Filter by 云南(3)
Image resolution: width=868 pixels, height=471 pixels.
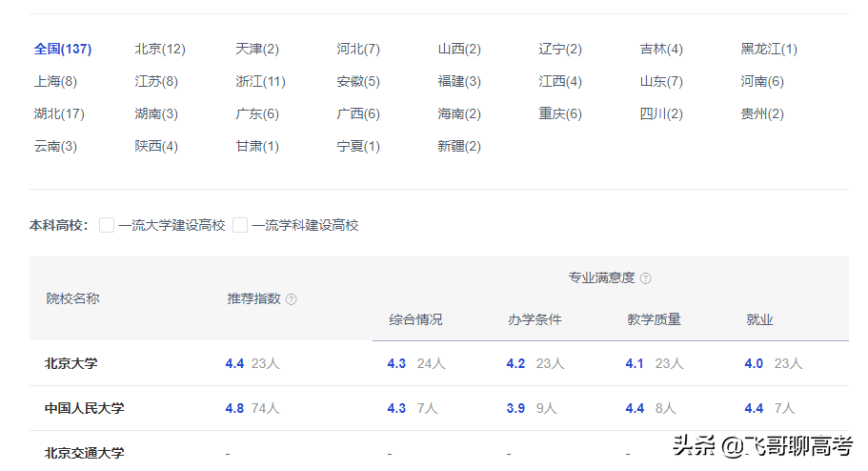pyautogui.click(x=55, y=146)
